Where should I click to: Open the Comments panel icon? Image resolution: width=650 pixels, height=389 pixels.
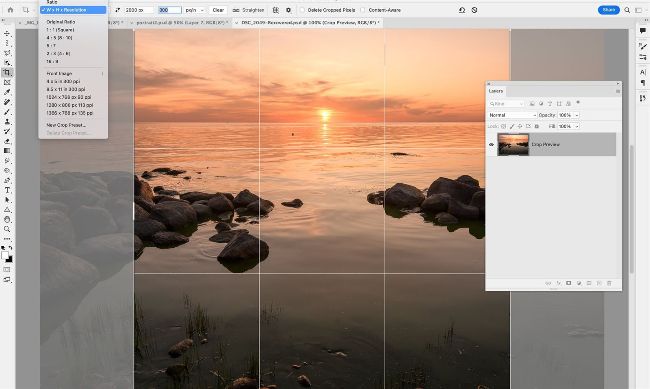pos(643,31)
